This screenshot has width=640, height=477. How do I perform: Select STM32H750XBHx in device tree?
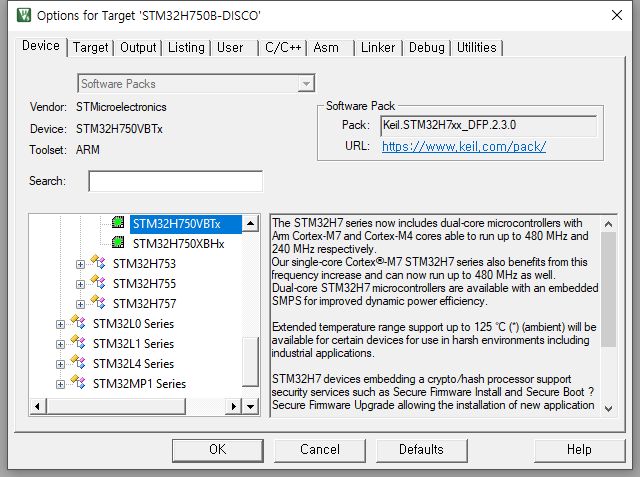pyautogui.click(x=178, y=244)
